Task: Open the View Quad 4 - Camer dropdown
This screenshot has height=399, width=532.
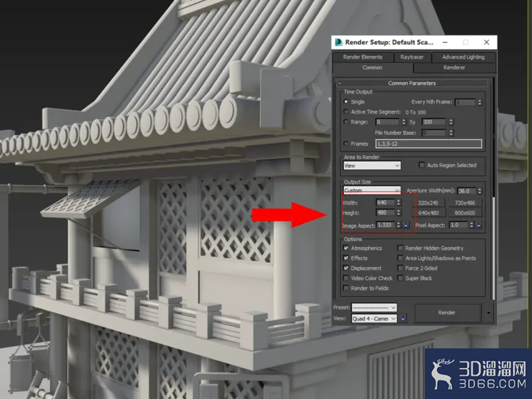Action: (374, 318)
